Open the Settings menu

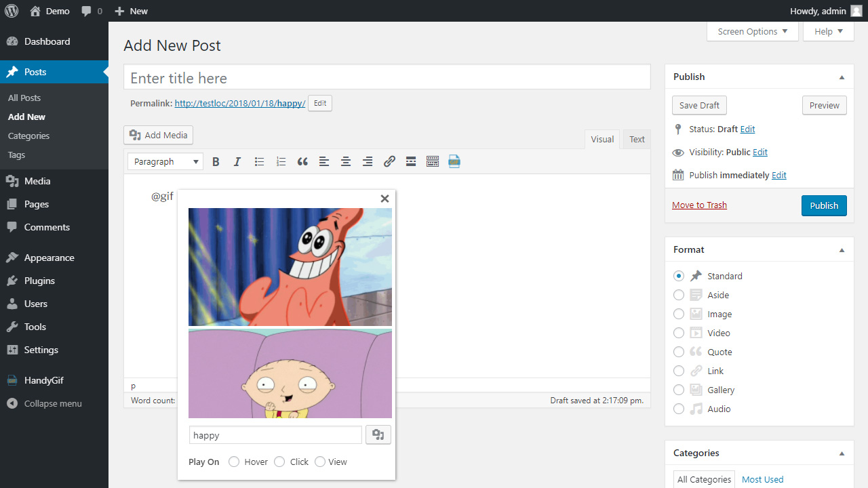54,350
